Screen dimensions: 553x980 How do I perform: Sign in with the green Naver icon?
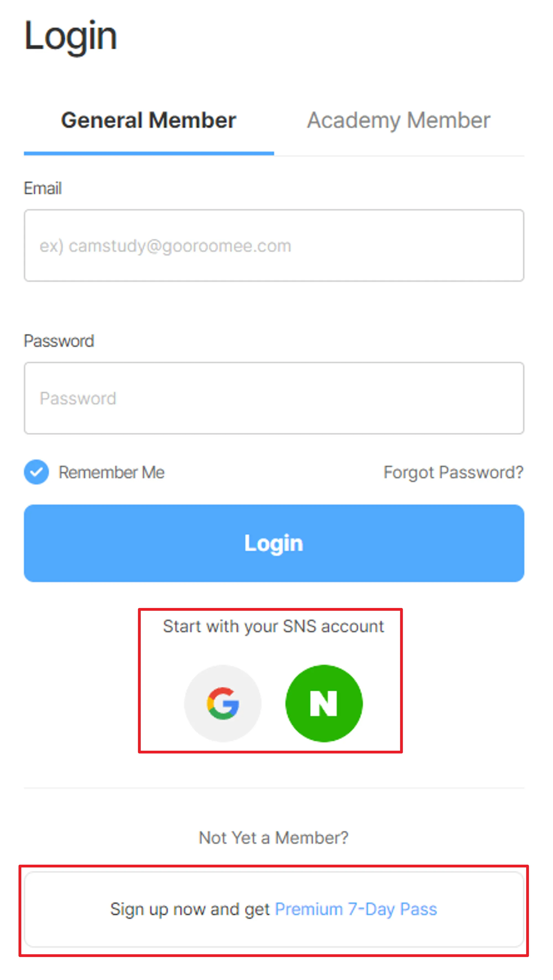point(324,703)
